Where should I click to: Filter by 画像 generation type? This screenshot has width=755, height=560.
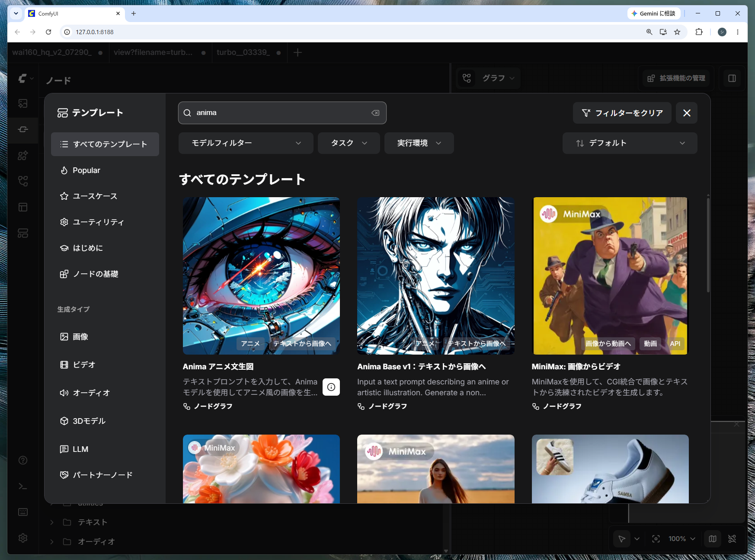coord(105,337)
